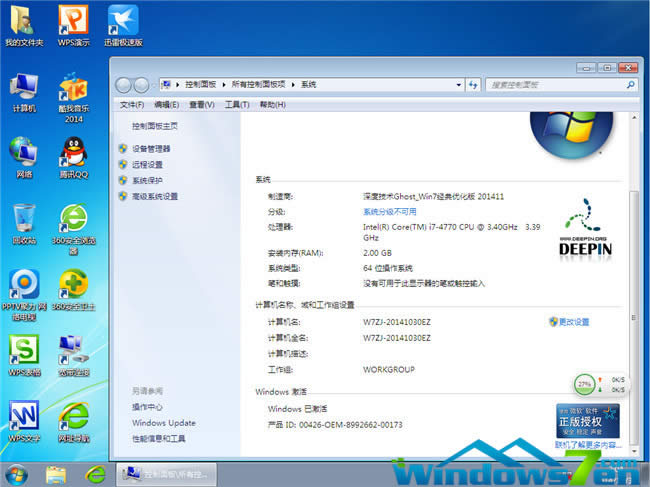The height and width of the screenshot is (487, 650).
Task: Open Internet Explorer from the taskbar
Action: click(x=96, y=474)
